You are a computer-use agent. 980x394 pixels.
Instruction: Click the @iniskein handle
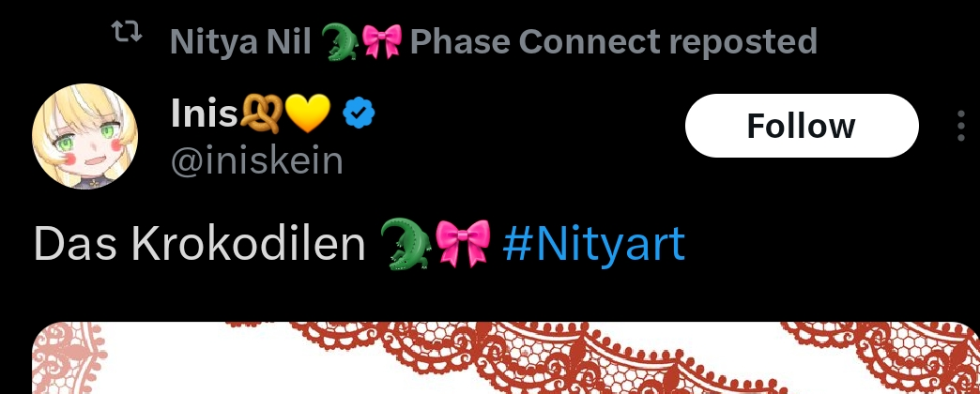click(257, 160)
